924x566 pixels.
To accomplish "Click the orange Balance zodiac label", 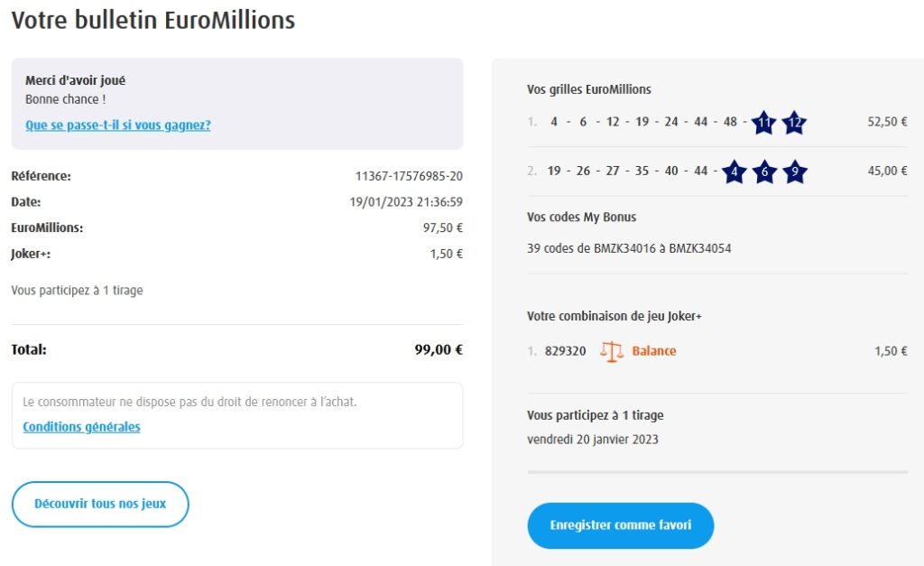I will point(654,351).
